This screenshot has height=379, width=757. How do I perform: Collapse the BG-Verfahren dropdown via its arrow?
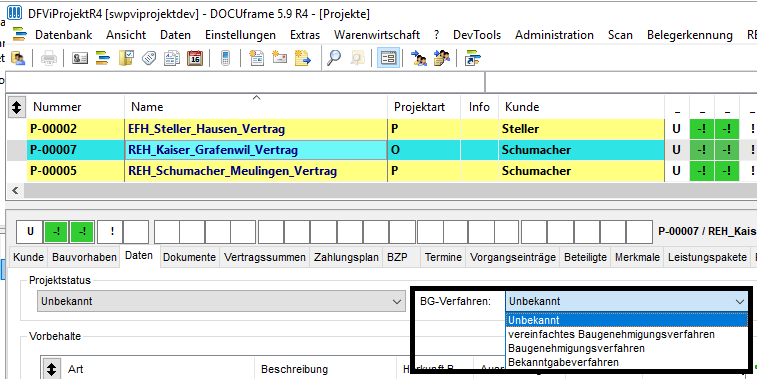click(740, 302)
